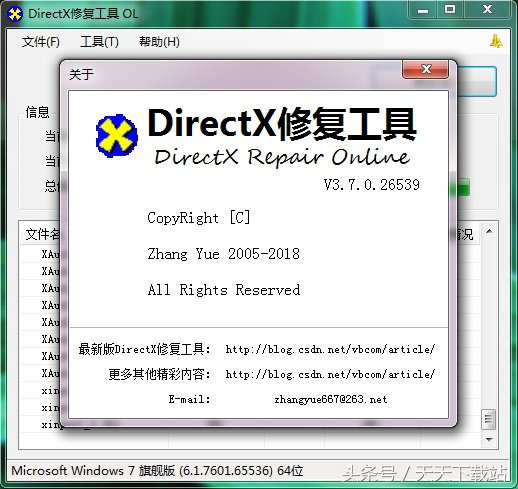Open the 文件(F) menu
518x489 pixels.
[x=41, y=42]
